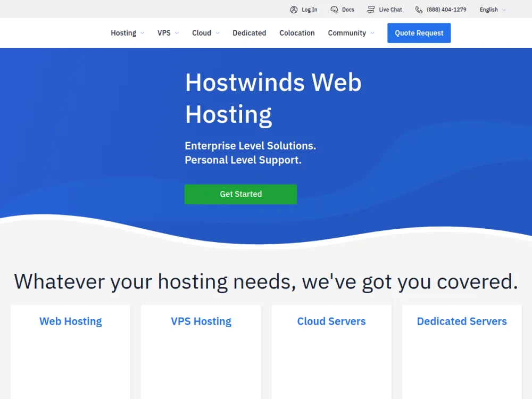532x399 pixels.
Task: Open the Web Hosting card link
Action: tap(71, 321)
